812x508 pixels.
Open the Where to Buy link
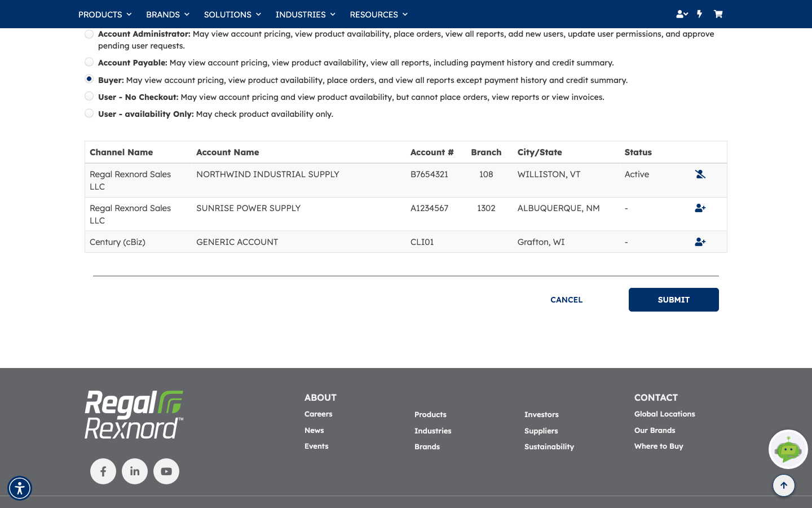coord(659,446)
